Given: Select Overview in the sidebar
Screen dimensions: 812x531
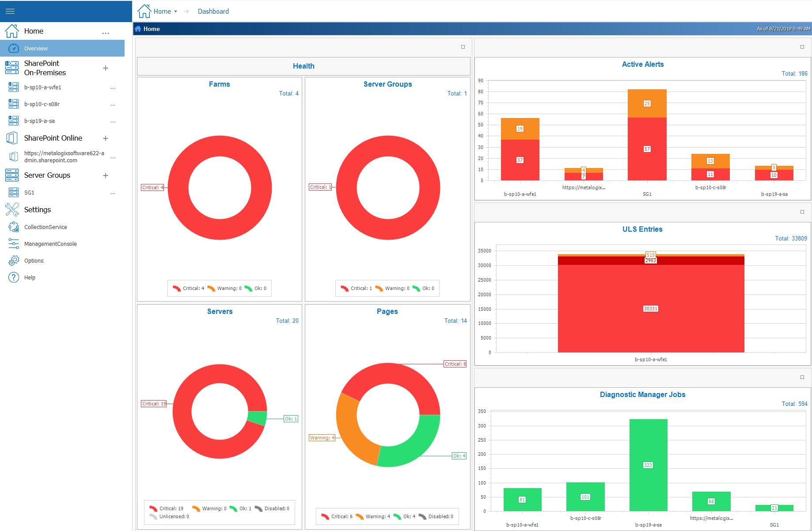Looking at the screenshot, I should (x=36, y=48).
